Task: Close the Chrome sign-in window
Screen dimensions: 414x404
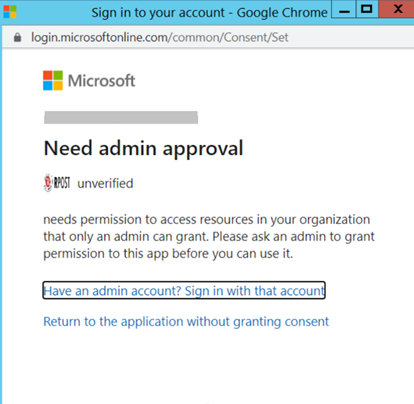Action: click(396, 9)
